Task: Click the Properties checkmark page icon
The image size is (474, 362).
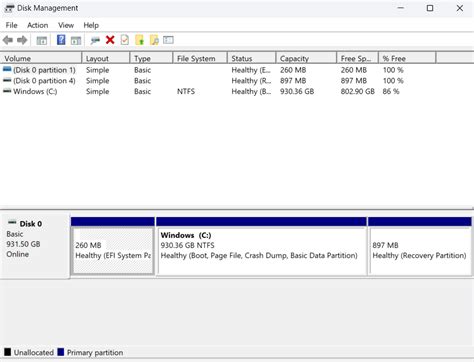Action: click(x=125, y=40)
